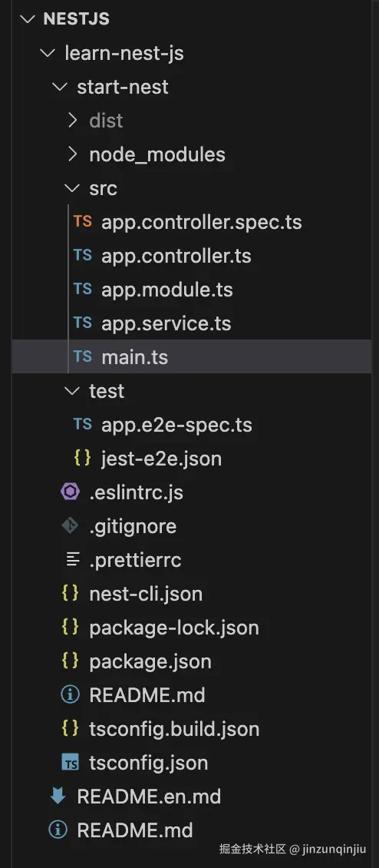Click the download arrow icon of README.en.md

click(58, 796)
